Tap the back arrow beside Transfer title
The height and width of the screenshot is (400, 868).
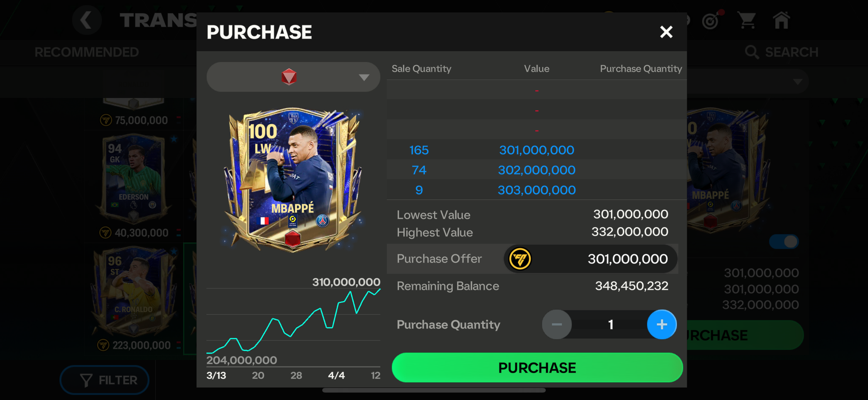[86, 20]
